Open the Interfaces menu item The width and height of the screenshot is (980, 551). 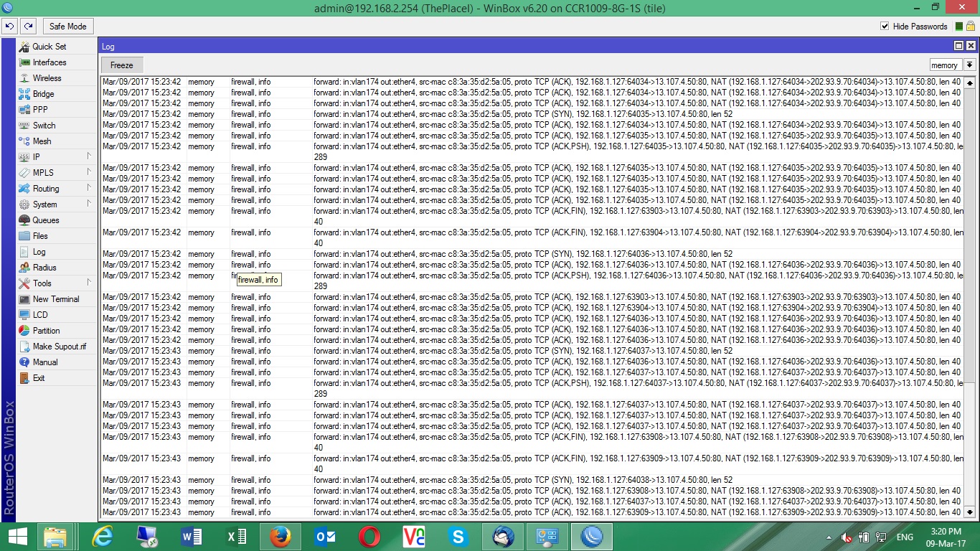pyautogui.click(x=56, y=62)
